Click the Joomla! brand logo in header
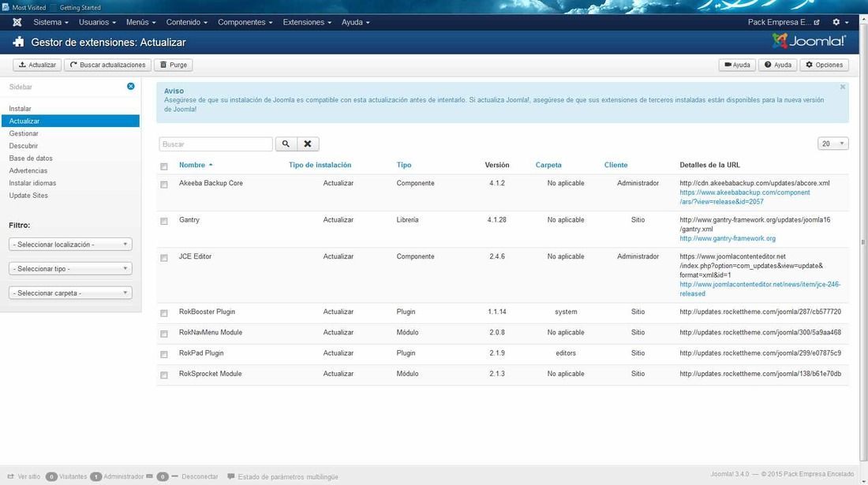The width and height of the screenshot is (868, 485). pyautogui.click(x=809, y=42)
